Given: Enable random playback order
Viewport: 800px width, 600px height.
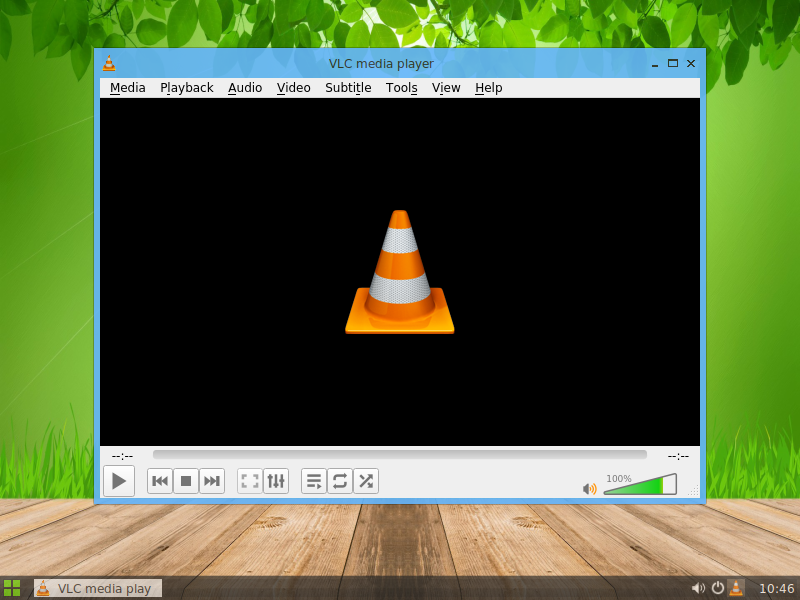Looking at the screenshot, I should pos(365,481).
